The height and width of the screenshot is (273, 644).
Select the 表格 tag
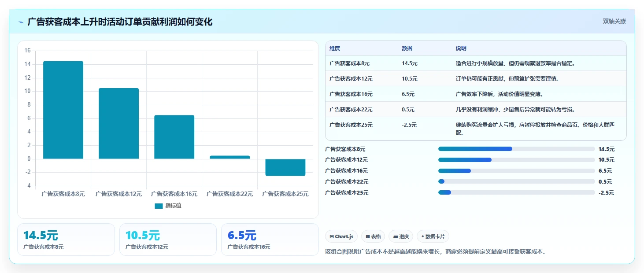(x=373, y=236)
